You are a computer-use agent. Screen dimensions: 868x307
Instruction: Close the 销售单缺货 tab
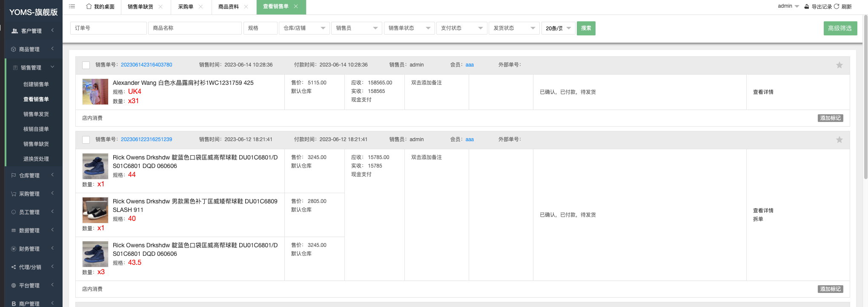(160, 7)
